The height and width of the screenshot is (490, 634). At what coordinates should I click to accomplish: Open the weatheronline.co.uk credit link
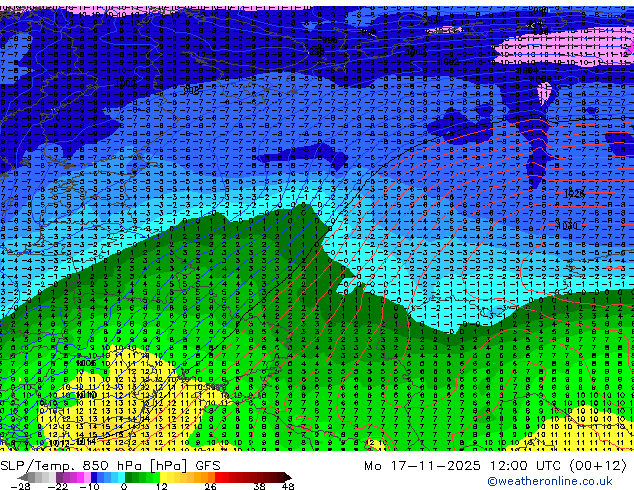point(550,481)
